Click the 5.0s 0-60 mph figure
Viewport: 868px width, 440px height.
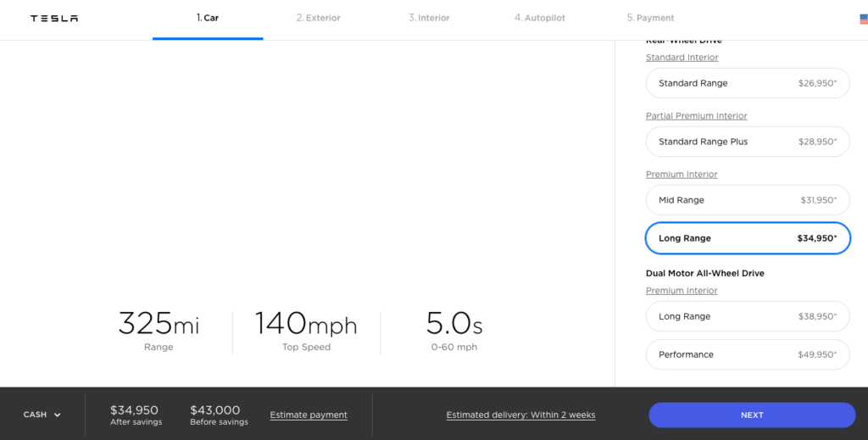coord(454,331)
